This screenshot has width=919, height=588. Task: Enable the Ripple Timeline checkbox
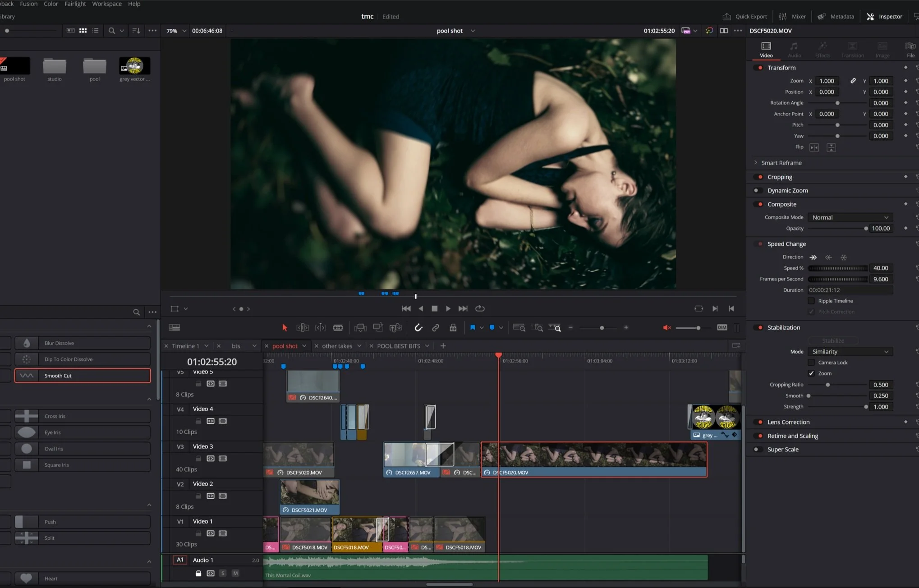811,301
